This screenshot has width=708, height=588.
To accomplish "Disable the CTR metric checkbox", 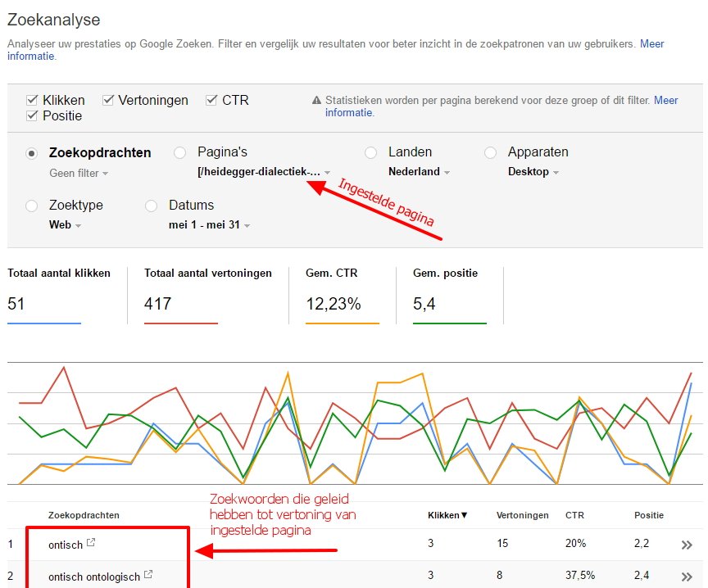I will point(211,100).
